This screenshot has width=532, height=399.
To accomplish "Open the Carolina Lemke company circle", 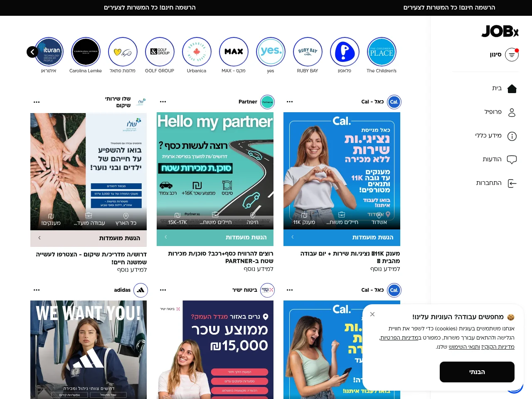I will [86, 52].
